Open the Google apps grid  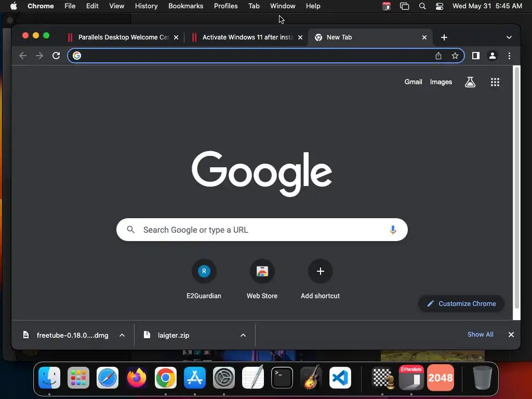[x=495, y=82]
